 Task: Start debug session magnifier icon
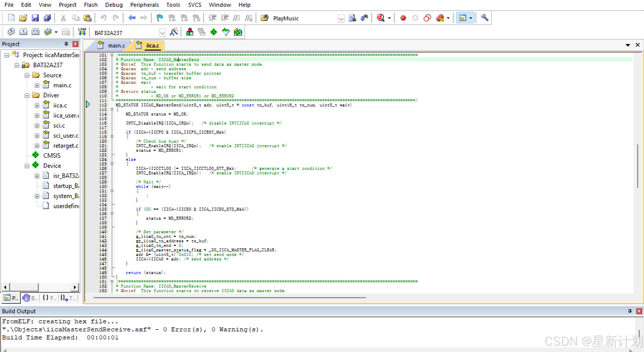click(x=381, y=18)
